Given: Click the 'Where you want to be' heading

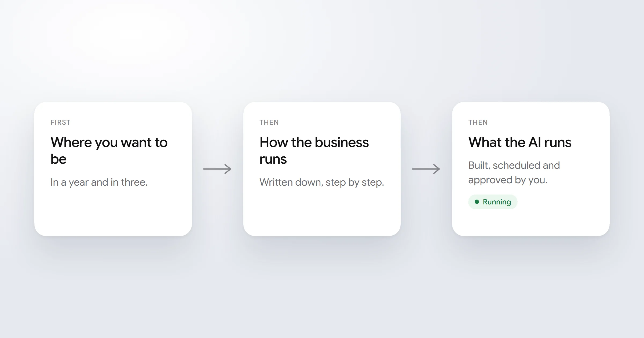Looking at the screenshot, I should (109, 150).
